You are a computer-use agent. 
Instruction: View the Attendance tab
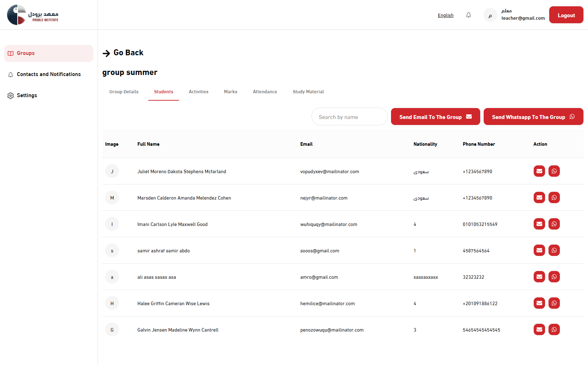pyautogui.click(x=265, y=92)
